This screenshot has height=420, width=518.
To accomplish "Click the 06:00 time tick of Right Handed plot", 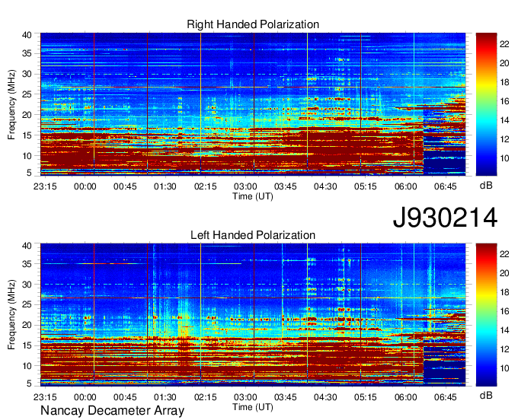I will (x=406, y=186).
